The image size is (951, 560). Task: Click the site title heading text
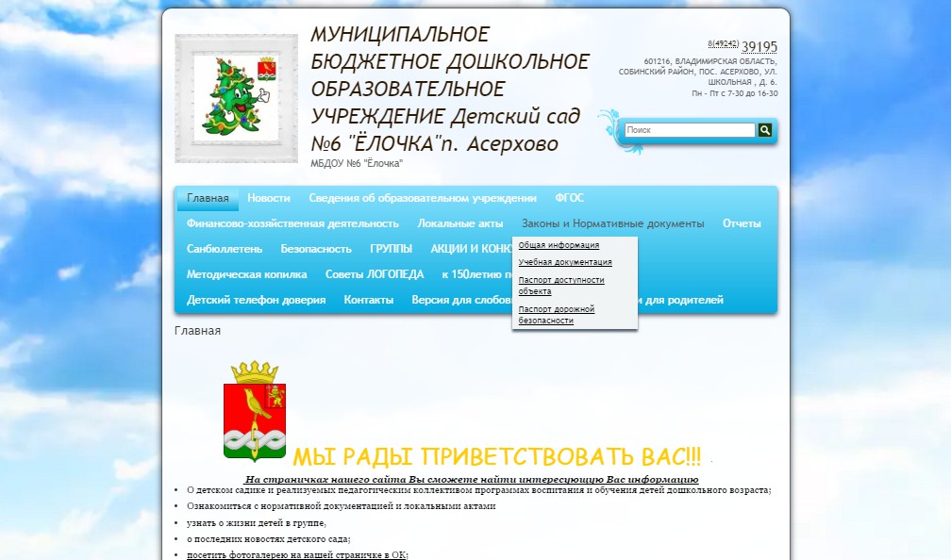tap(449, 89)
